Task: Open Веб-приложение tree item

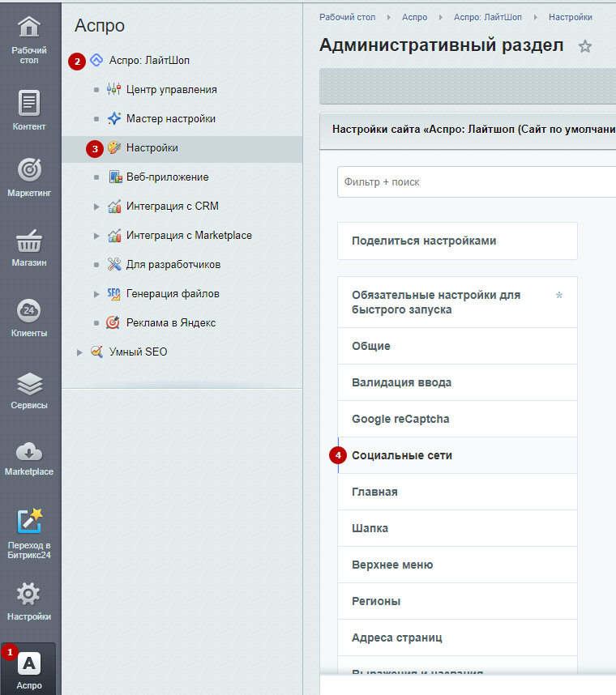Action: click(167, 177)
